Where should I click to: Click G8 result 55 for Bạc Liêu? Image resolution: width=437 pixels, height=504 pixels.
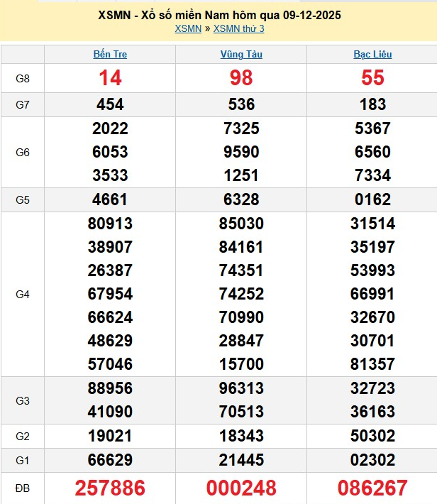372,78
